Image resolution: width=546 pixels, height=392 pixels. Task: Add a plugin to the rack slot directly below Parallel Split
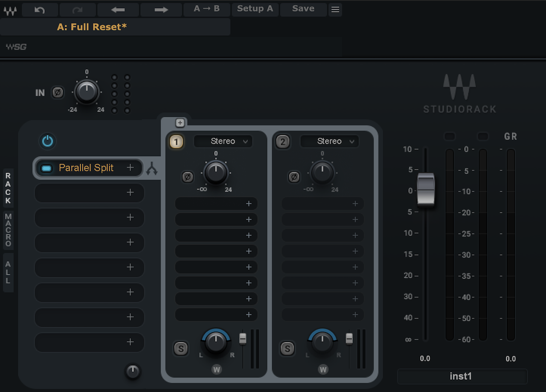[90, 193]
